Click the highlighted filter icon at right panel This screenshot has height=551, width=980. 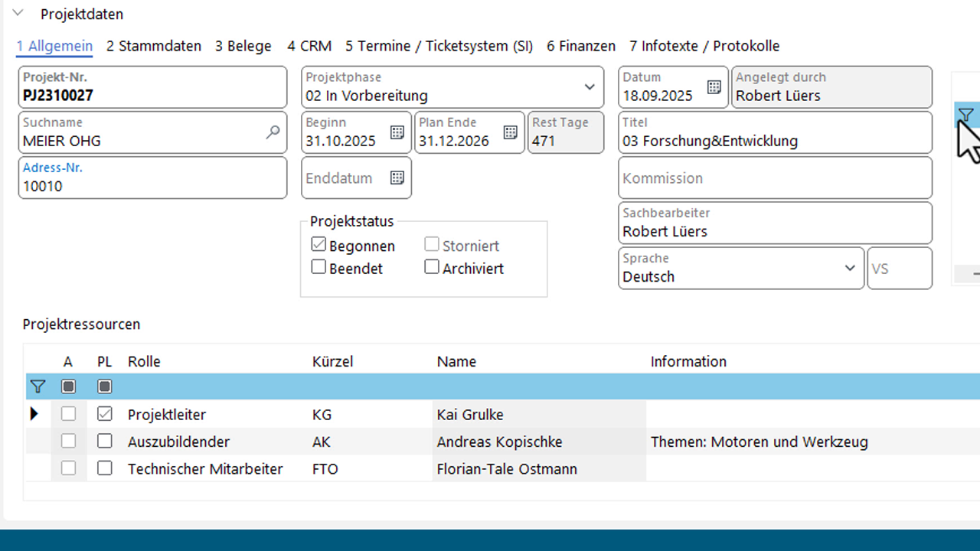pos(965,116)
